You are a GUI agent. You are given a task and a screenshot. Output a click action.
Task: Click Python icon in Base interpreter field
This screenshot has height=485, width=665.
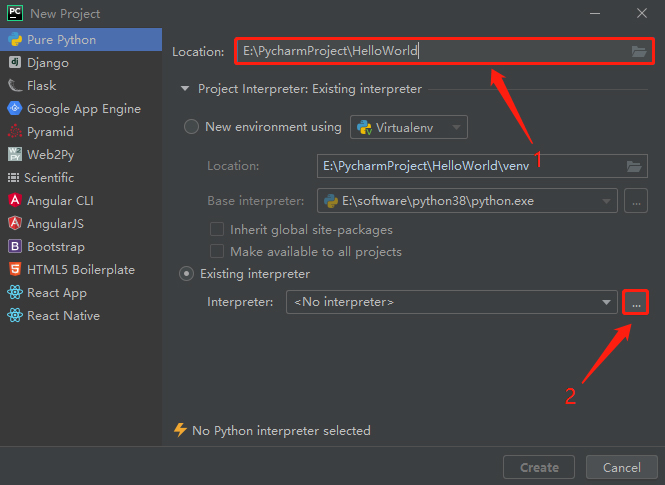(x=331, y=201)
